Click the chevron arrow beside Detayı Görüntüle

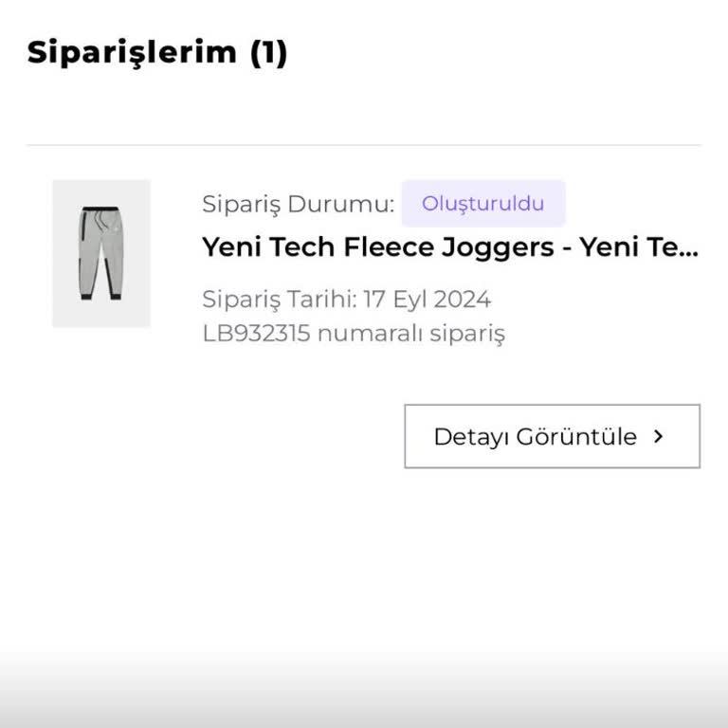[x=659, y=436]
